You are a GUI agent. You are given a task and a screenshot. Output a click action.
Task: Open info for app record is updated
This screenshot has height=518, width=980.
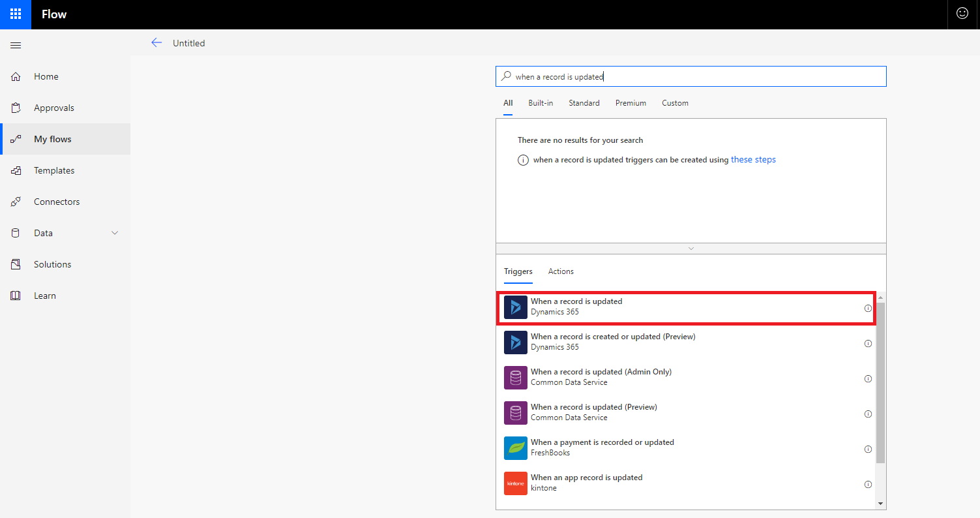(x=868, y=484)
